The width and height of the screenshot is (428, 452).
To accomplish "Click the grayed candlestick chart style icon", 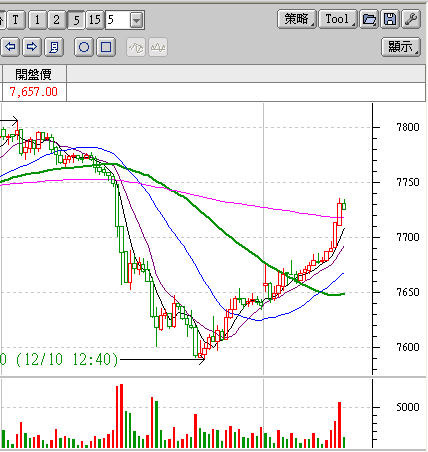I will [x=158, y=47].
